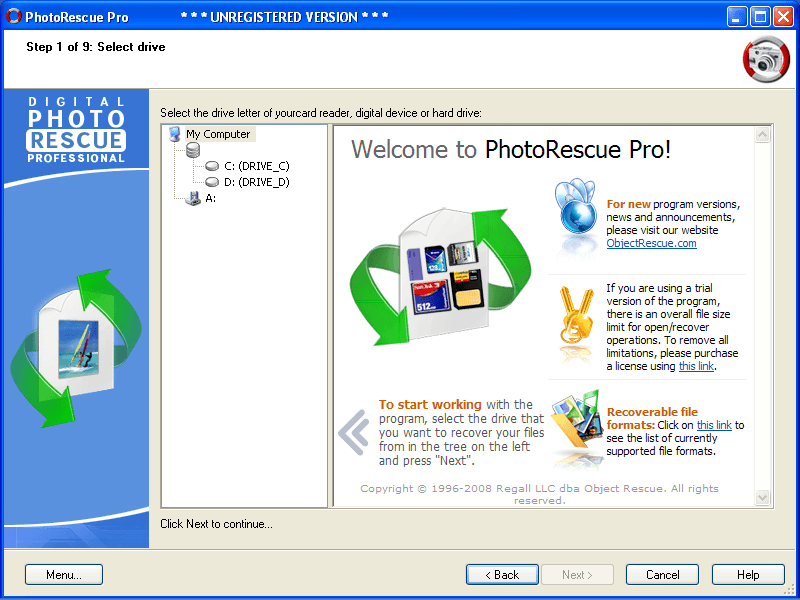Image resolution: width=800 pixels, height=600 pixels.
Task: Go back with the < Back button
Action: point(502,574)
